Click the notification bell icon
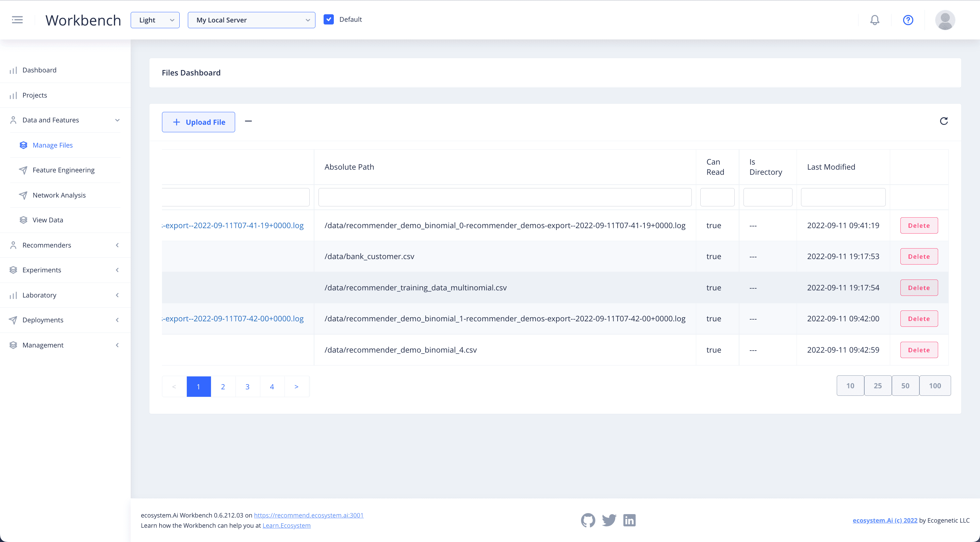 875,20
